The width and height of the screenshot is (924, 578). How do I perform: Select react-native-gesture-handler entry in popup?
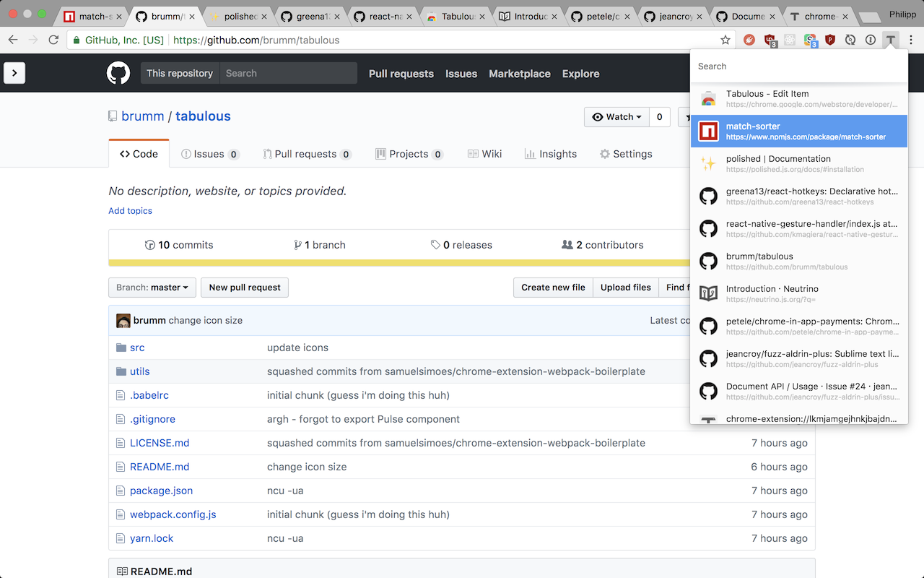coord(799,229)
